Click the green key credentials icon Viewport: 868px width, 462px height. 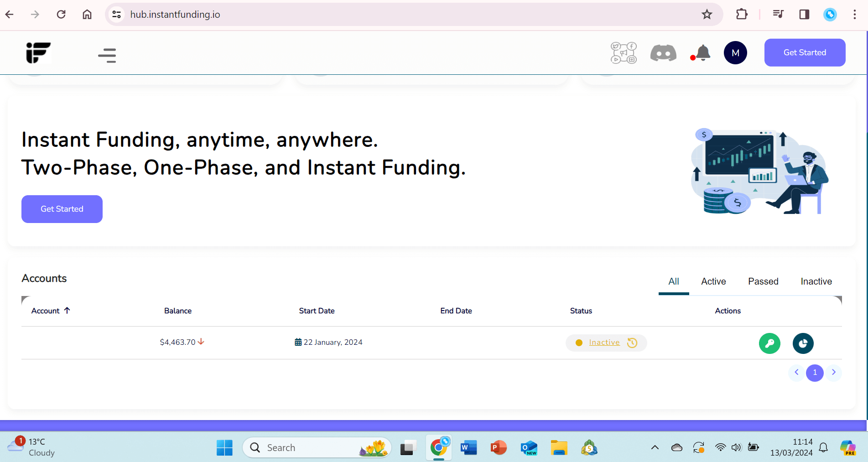(769, 343)
